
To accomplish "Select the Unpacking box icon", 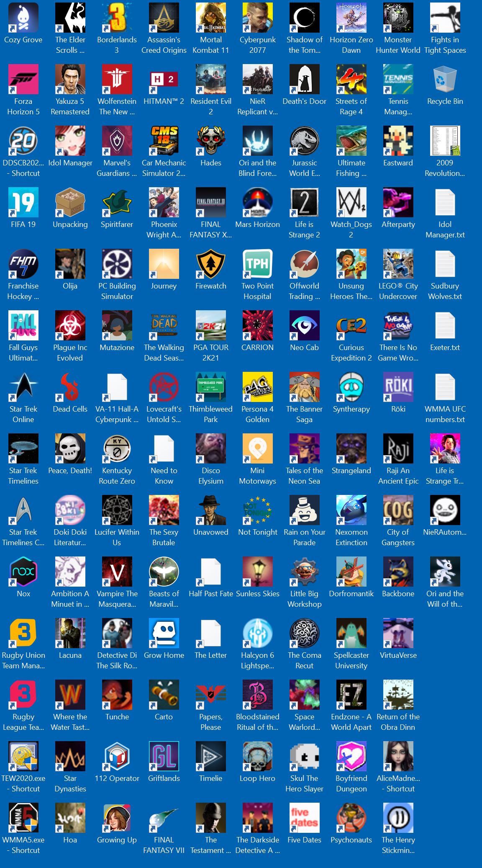I will [x=70, y=202].
